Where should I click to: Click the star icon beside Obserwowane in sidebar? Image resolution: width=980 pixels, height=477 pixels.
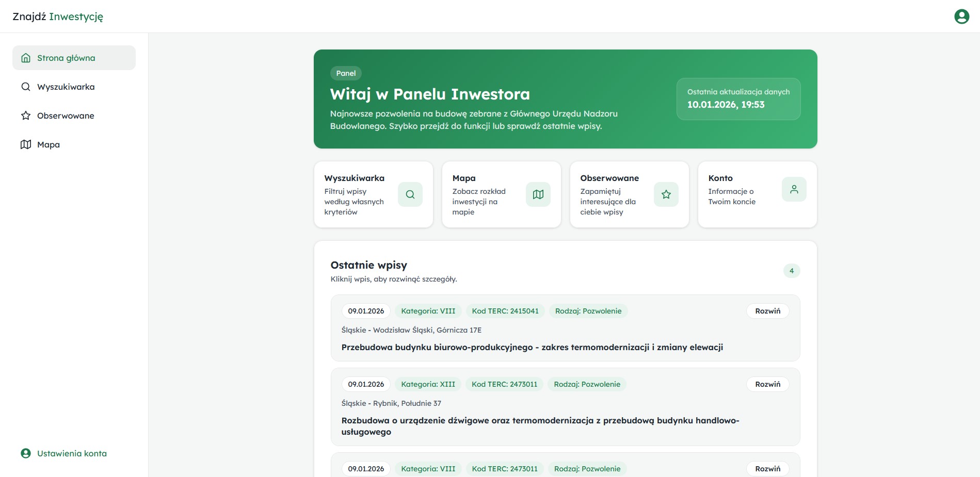26,116
